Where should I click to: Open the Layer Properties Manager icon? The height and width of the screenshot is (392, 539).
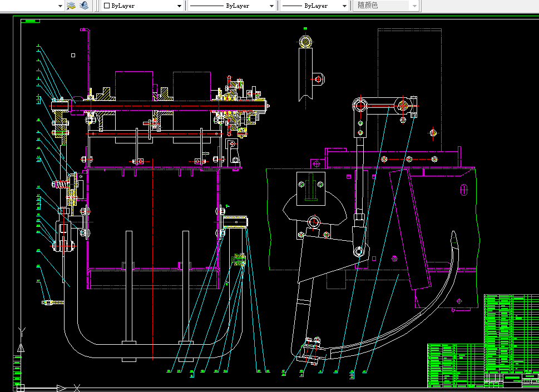(x=71, y=6)
